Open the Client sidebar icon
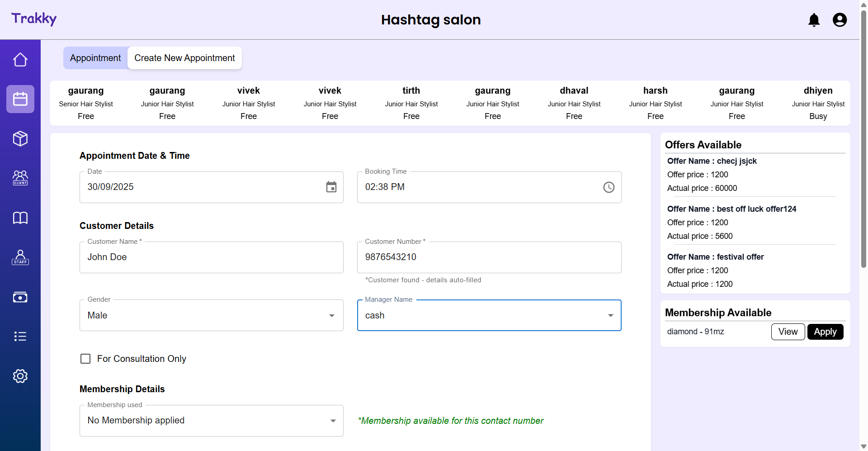Image resolution: width=868 pixels, height=451 pixels. pyautogui.click(x=20, y=178)
